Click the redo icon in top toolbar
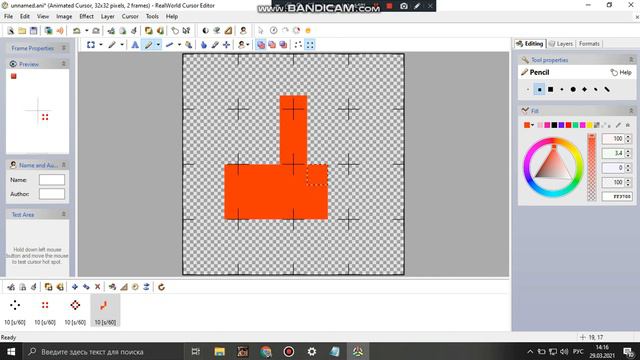The image size is (640, 360). (x=96, y=31)
